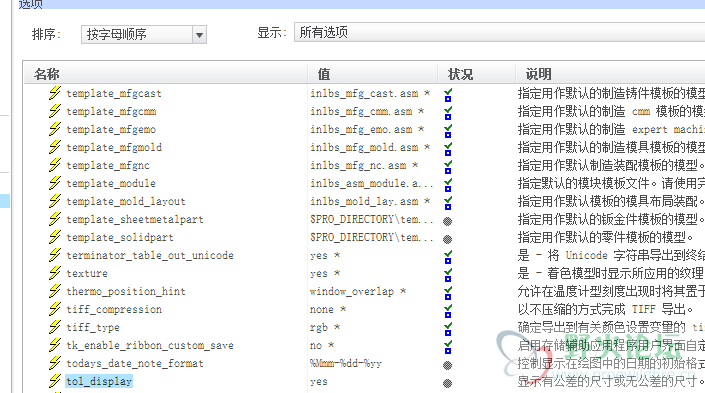Viewport: 705px width, 393px height.
Task: Click lightning icon beside template_mfgmold
Action: [55, 147]
